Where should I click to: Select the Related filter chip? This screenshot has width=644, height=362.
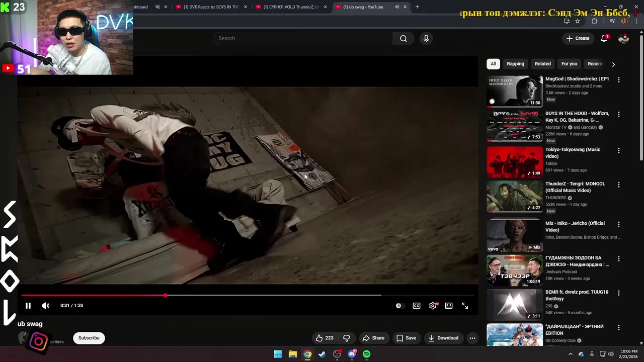[x=542, y=64]
